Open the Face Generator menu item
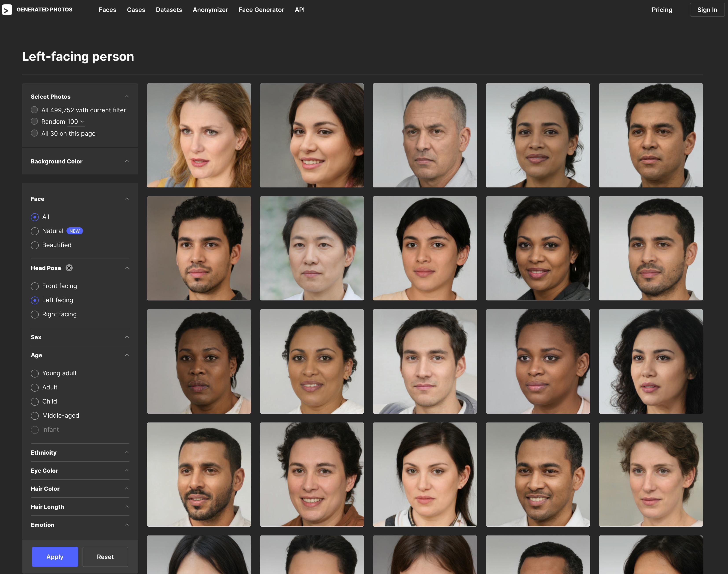Screen dimensions: 728x574 coord(261,10)
